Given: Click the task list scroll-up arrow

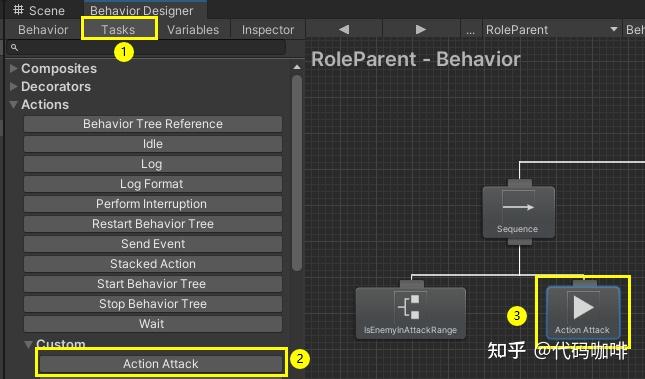Looking at the screenshot, I should point(297,67).
